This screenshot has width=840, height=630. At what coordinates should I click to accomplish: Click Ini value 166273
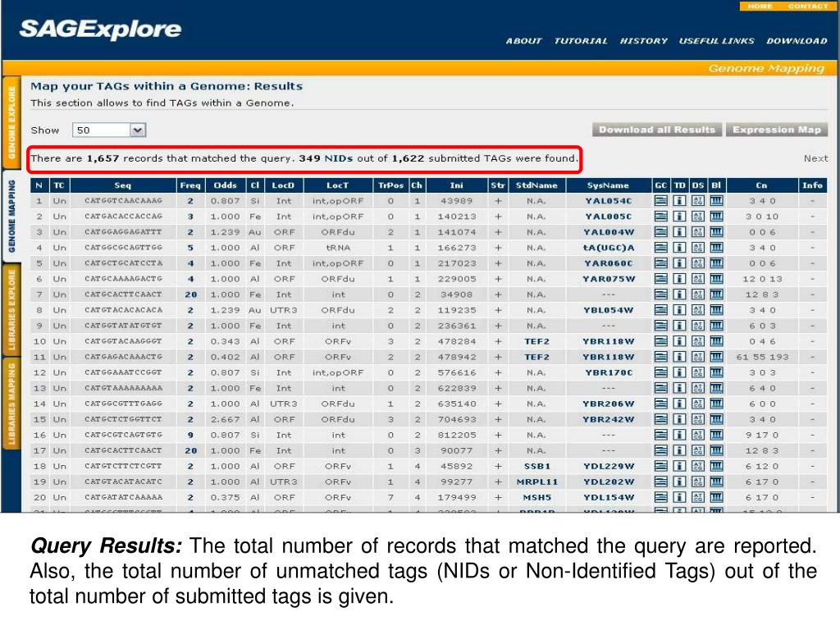tap(456, 248)
